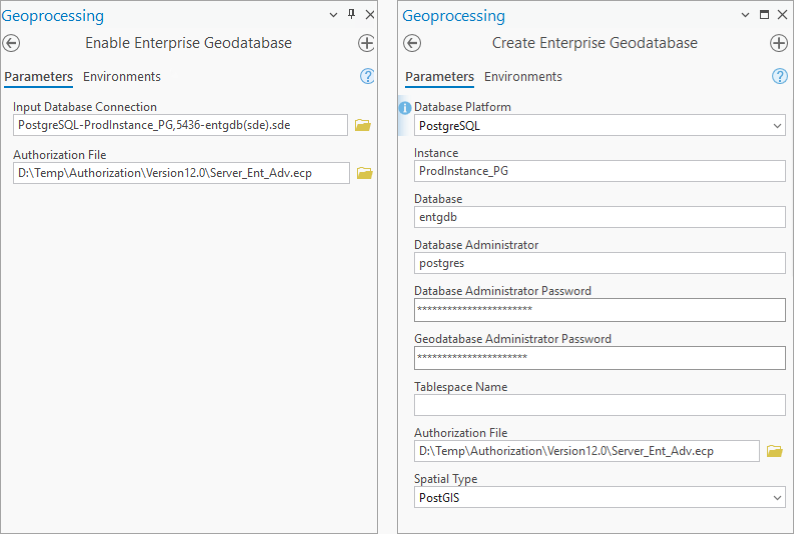Click the Create Enterprise Geodatabase heading

click(595, 43)
